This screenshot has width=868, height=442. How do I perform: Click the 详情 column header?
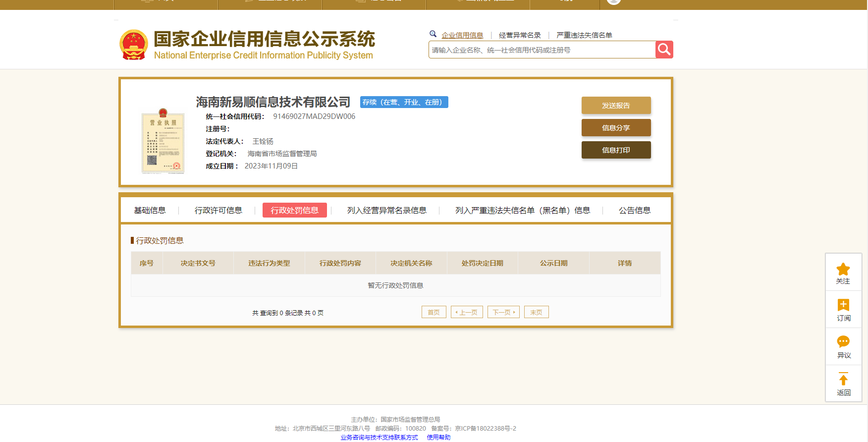tap(625, 263)
